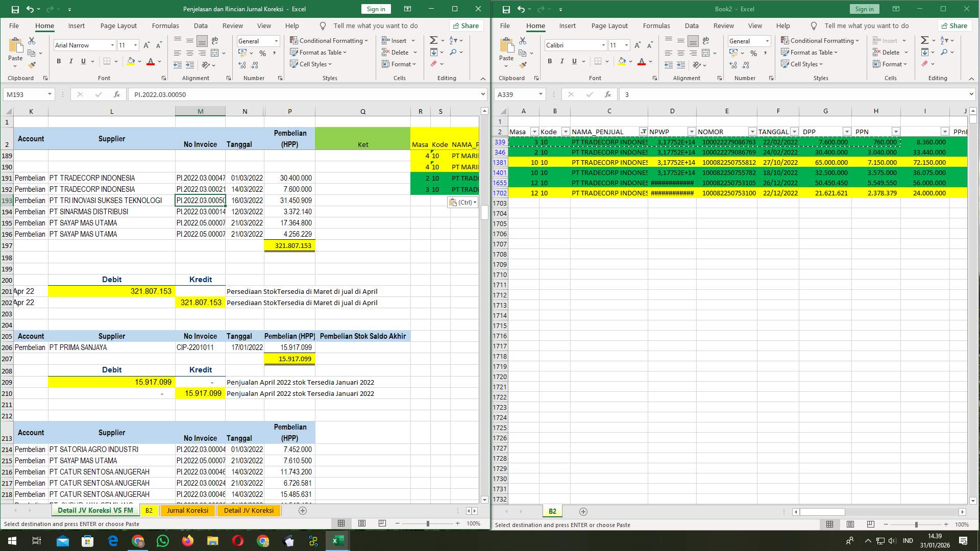This screenshot has height=551, width=980.
Task: Apply Fill Color in left workbook
Action: coord(131,61)
